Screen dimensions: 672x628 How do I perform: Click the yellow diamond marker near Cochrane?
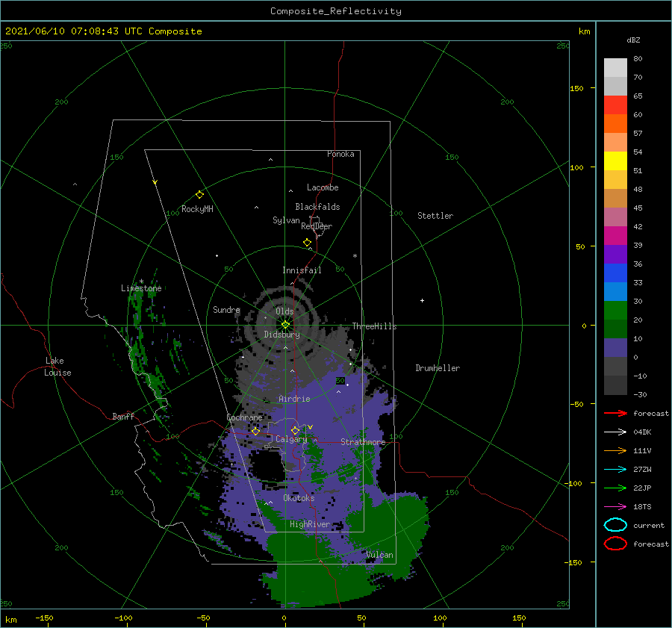(255, 432)
